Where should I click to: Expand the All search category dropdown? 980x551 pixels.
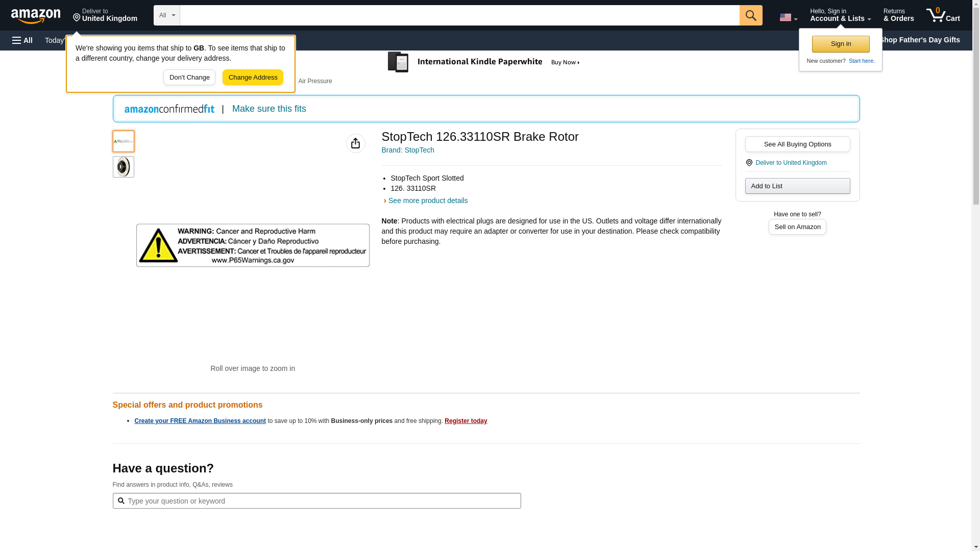click(166, 15)
